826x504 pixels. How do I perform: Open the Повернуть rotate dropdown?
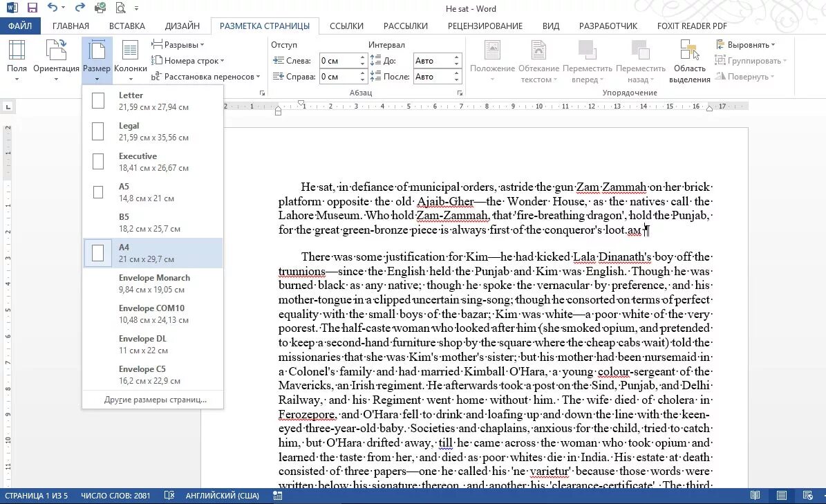point(744,76)
